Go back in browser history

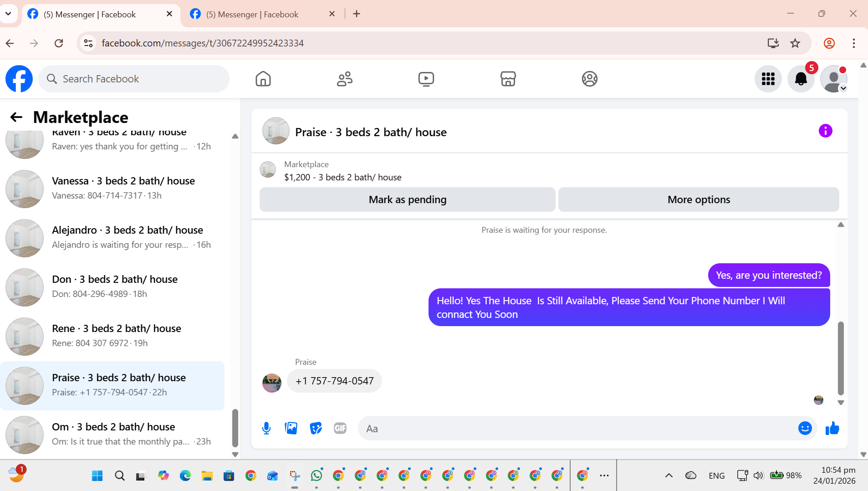10,43
